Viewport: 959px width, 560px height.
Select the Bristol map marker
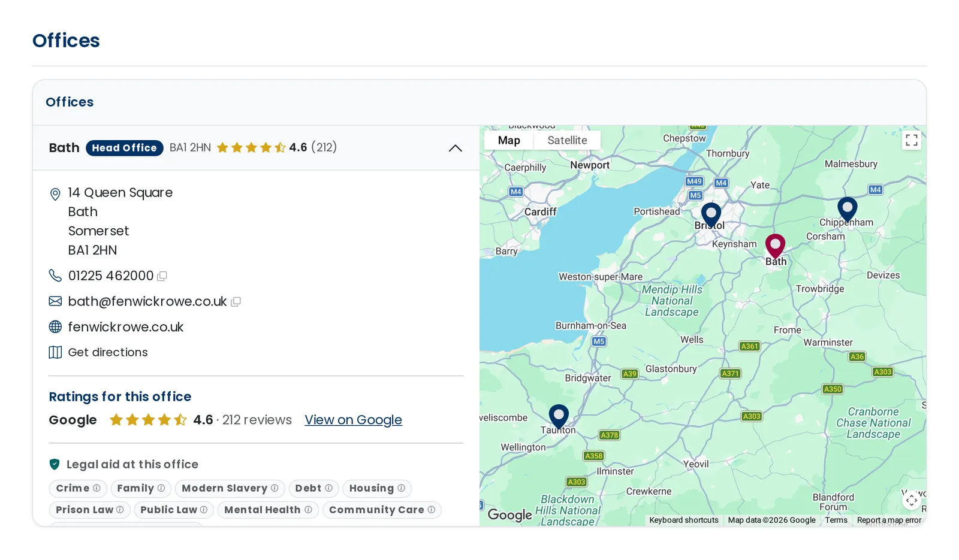tap(711, 214)
